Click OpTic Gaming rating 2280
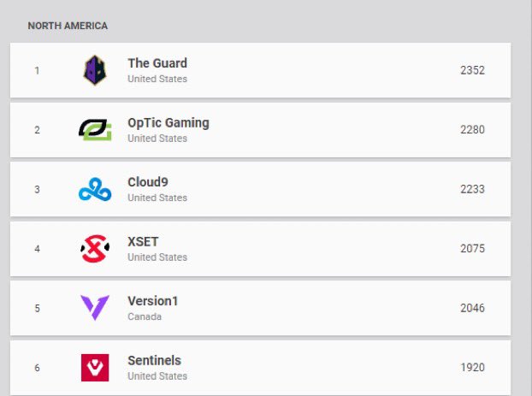This screenshot has width=532, height=396. [472, 130]
